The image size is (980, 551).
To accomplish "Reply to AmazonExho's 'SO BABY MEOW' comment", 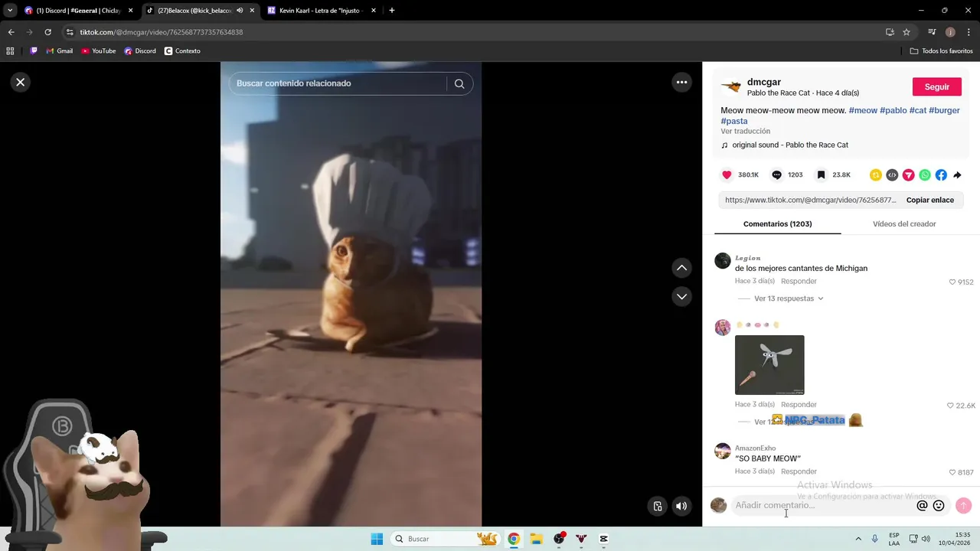I will (x=799, y=471).
